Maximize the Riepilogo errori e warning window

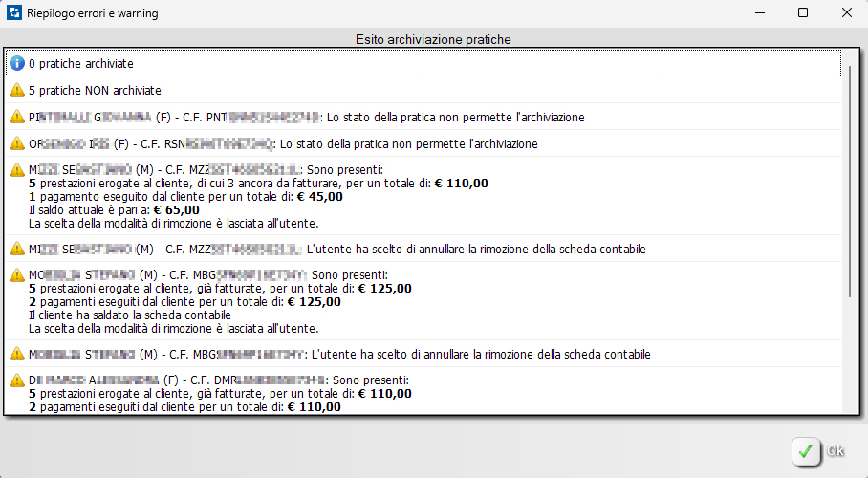point(803,13)
